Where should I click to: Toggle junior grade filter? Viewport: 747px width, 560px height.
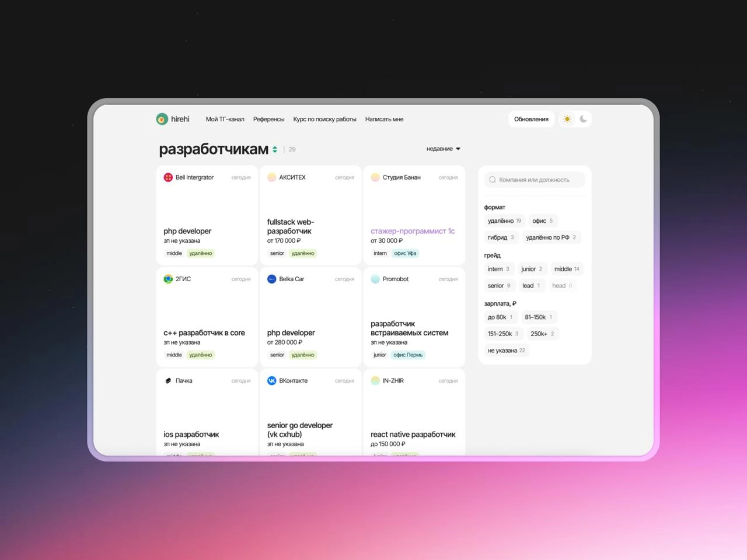pyautogui.click(x=532, y=269)
